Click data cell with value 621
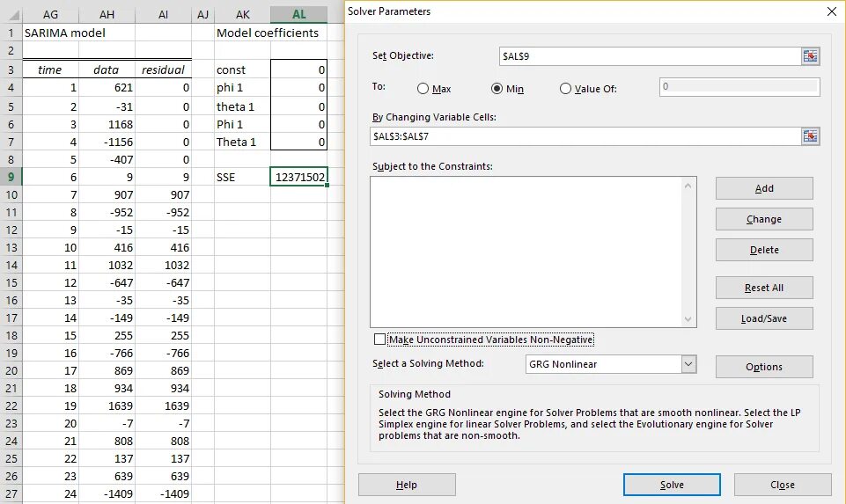Screen dimensions: 846x504 click(x=107, y=87)
